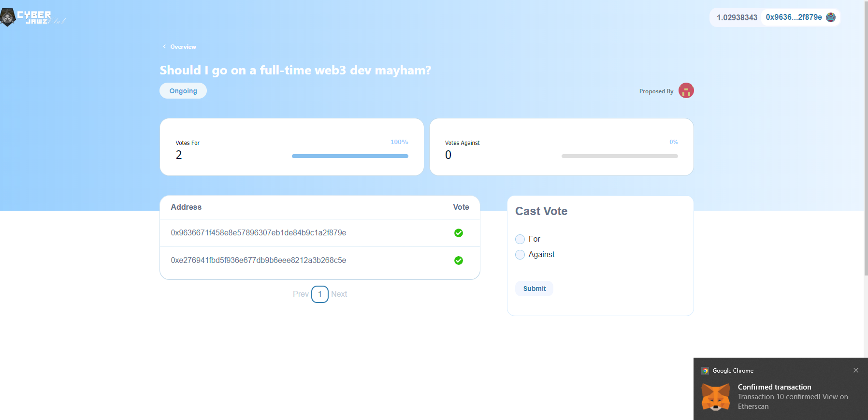Viewport: 868px width, 420px height.
Task: Click the wallet globe avatar icon
Action: point(830,17)
